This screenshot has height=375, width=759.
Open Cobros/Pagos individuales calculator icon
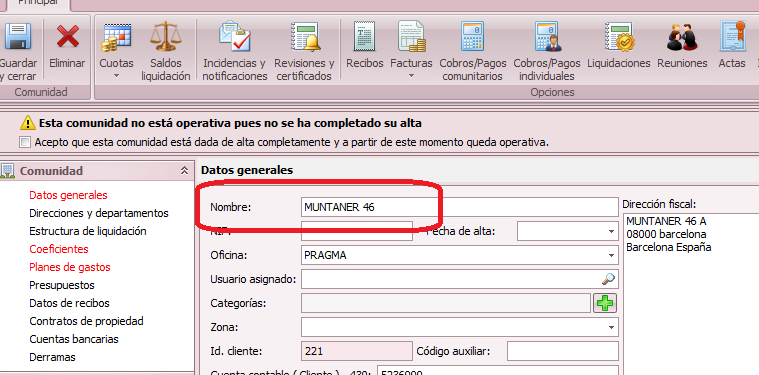547,36
